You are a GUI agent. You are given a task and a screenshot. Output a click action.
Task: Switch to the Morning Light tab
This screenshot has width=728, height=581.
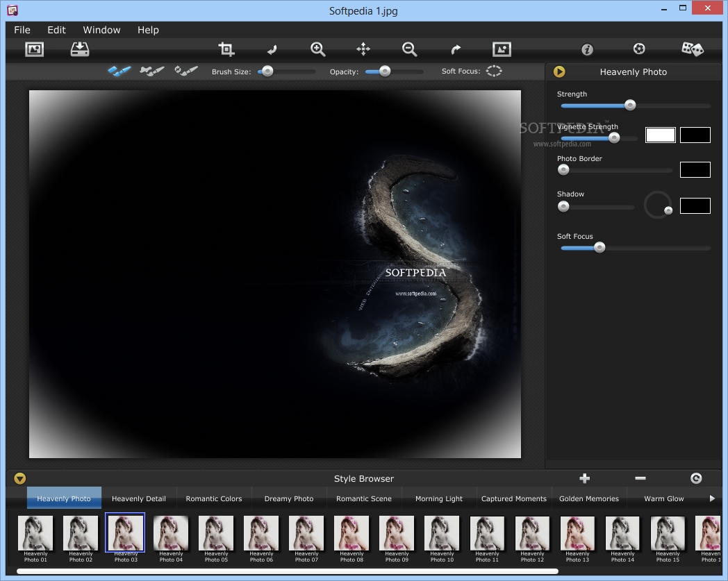tap(439, 498)
